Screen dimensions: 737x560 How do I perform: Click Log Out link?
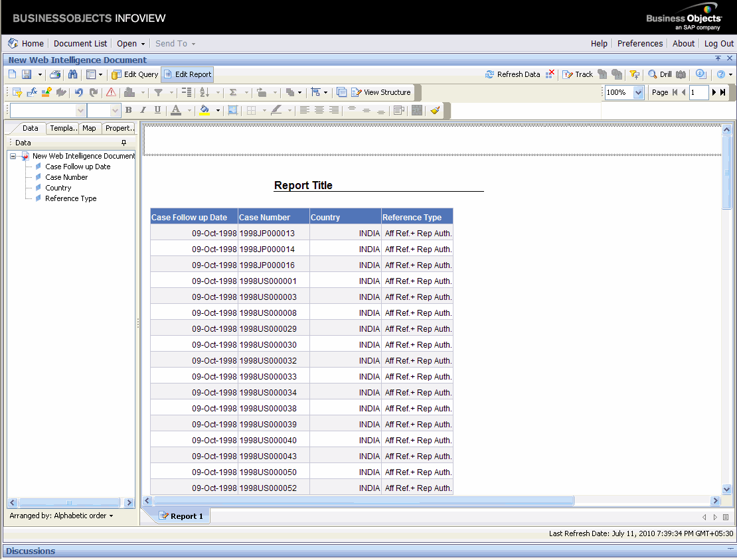click(x=718, y=43)
